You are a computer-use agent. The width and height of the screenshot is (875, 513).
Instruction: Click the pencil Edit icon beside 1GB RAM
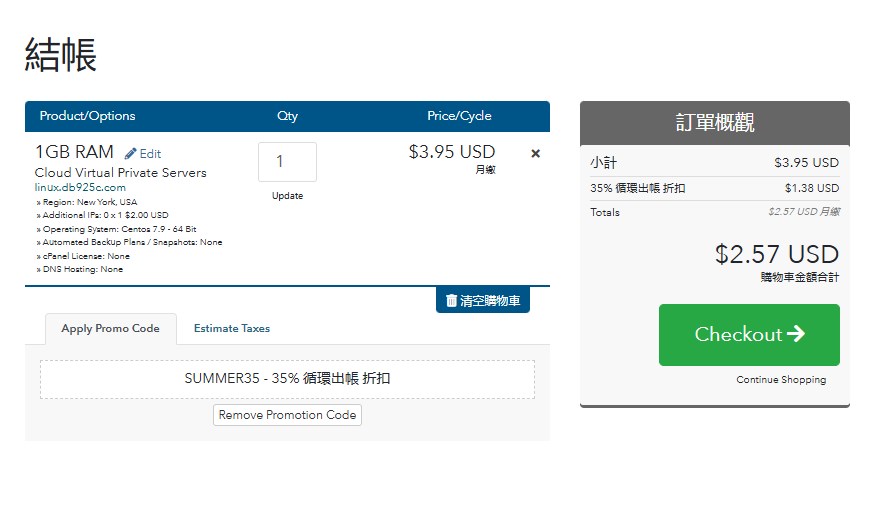pos(131,154)
